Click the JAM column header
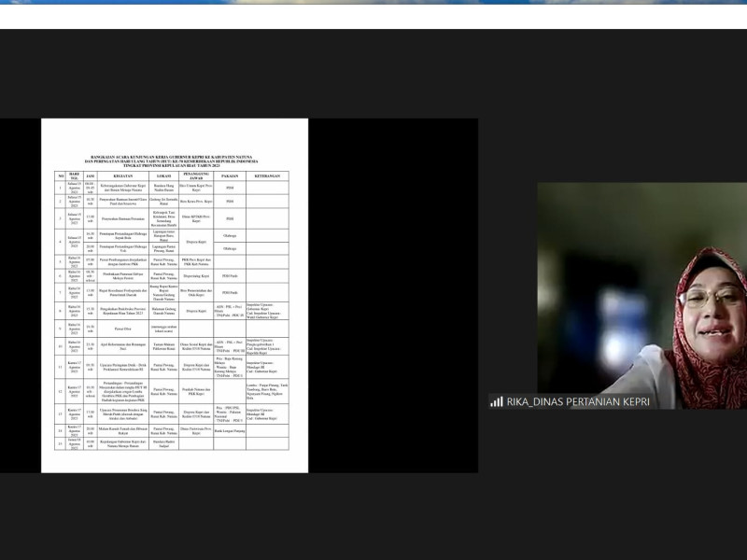Image resolution: width=747 pixels, height=560 pixels. (x=91, y=175)
